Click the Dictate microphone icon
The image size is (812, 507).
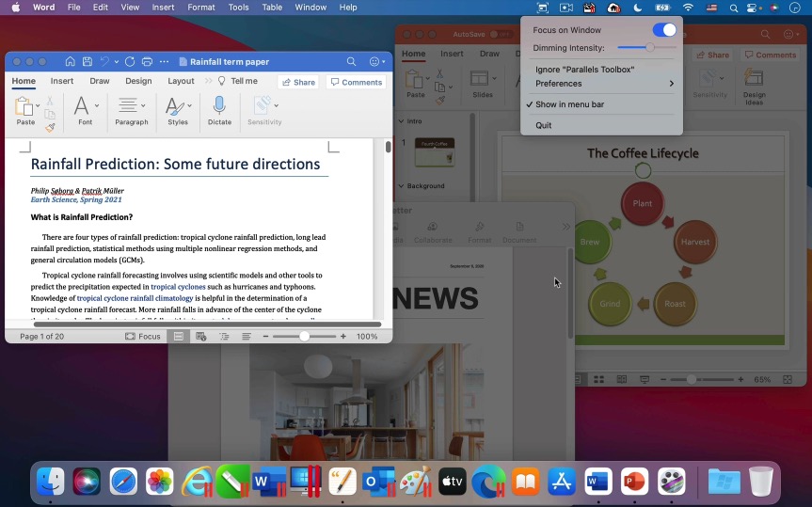[219, 106]
